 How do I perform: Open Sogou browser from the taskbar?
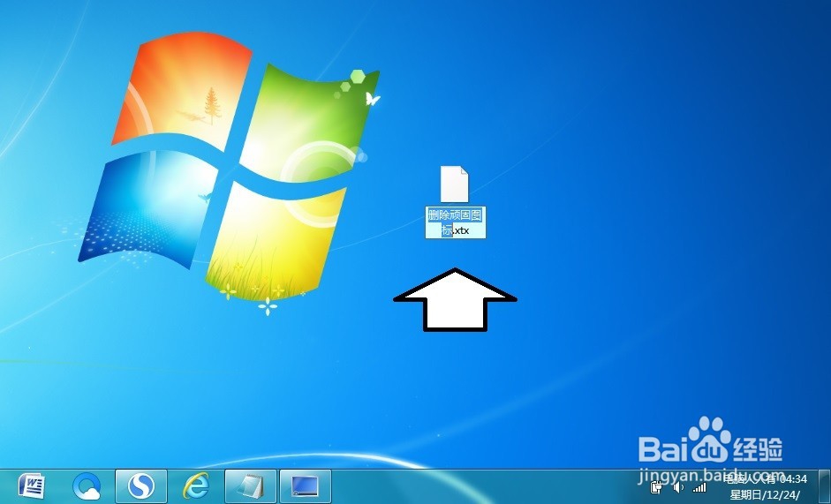pos(141,486)
